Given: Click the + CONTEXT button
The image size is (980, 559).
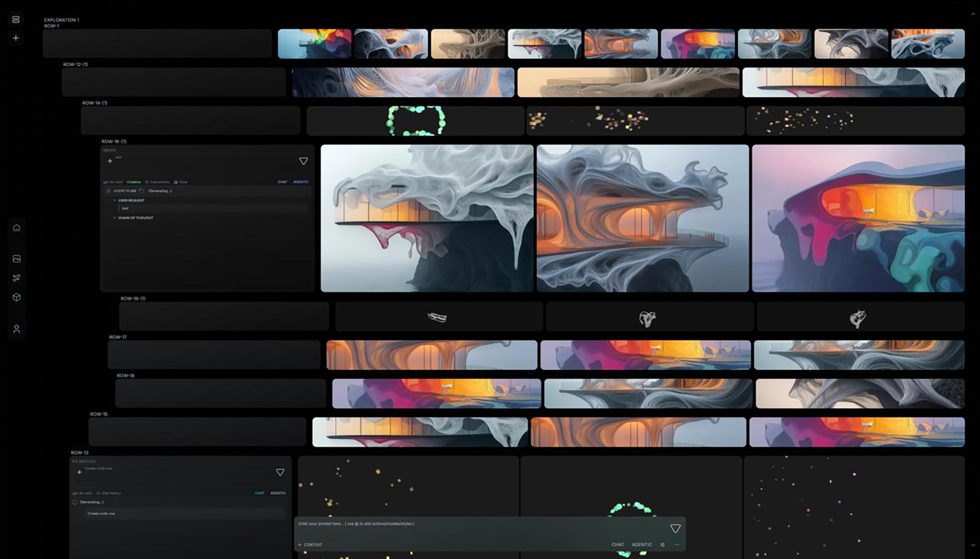Looking at the screenshot, I should click(x=310, y=544).
